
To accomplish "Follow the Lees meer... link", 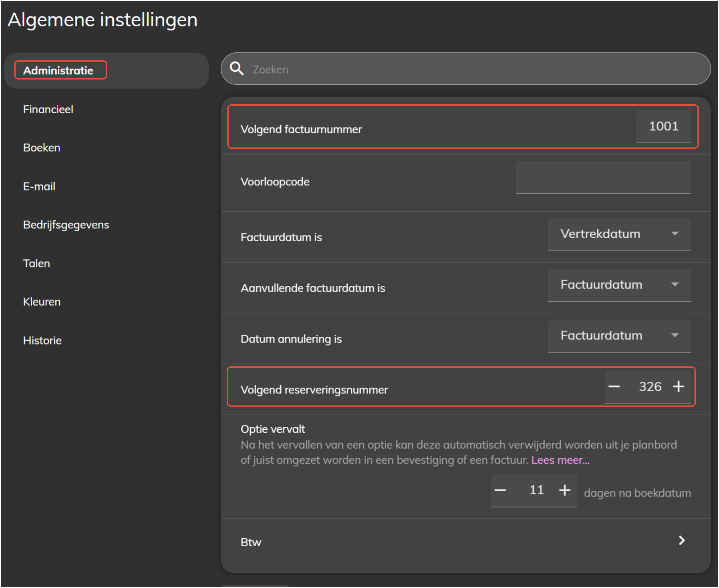I will (x=560, y=460).
